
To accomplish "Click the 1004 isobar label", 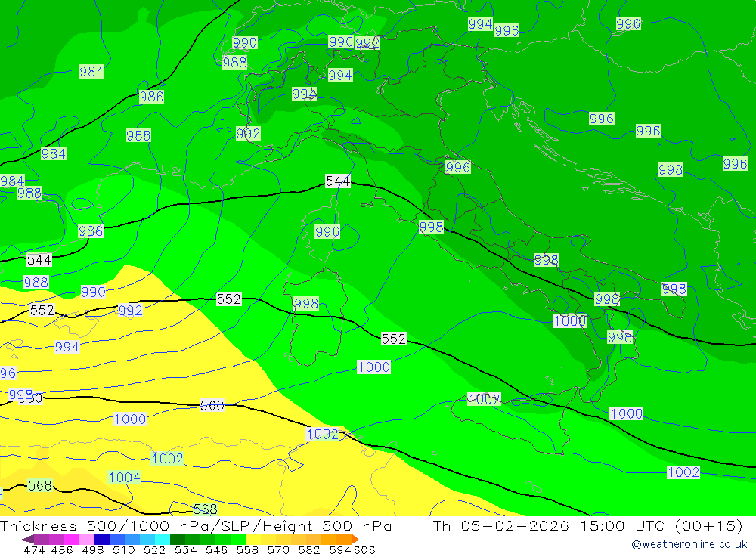I will (x=125, y=478).
